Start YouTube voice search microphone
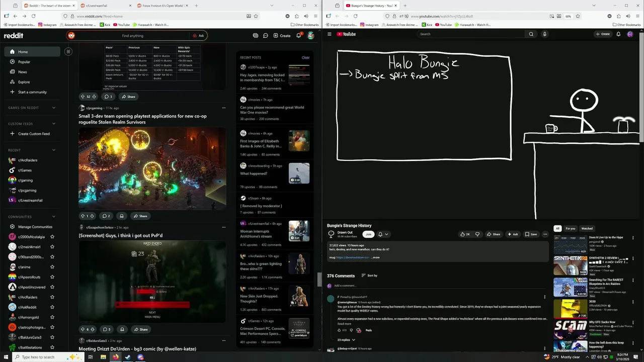 click(544, 34)
